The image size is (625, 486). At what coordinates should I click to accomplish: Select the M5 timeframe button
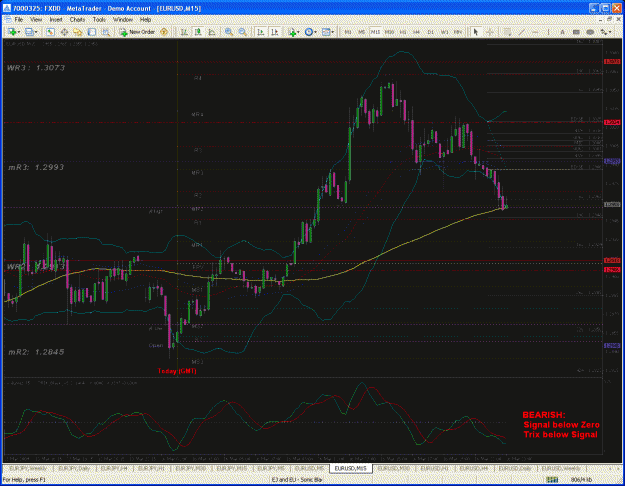tap(362, 32)
